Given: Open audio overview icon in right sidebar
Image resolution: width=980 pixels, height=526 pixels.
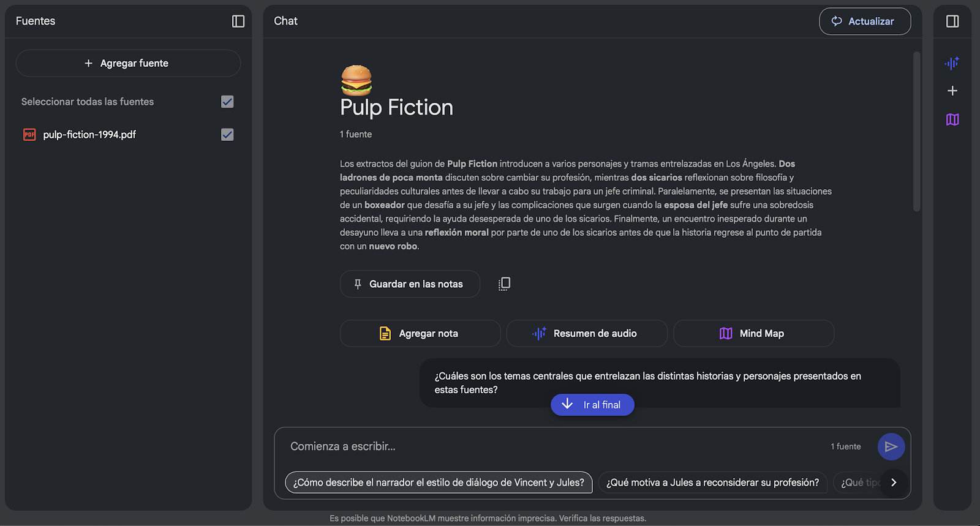Looking at the screenshot, I should click(x=952, y=63).
